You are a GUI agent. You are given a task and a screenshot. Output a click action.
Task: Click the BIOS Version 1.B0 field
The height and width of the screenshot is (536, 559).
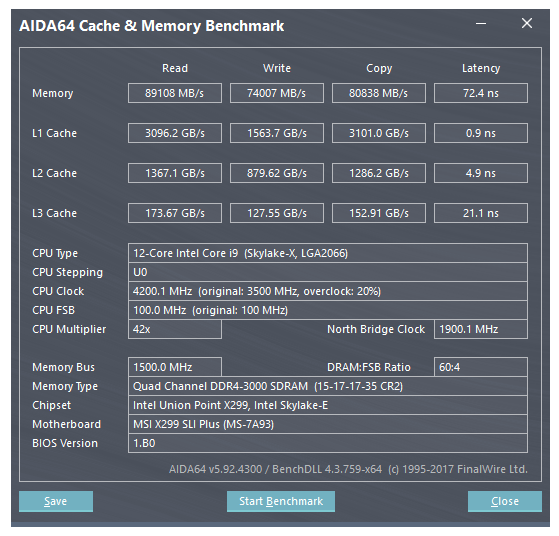tap(328, 443)
